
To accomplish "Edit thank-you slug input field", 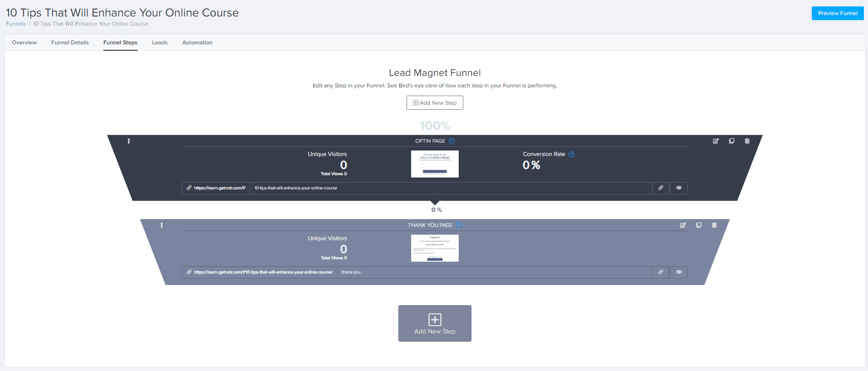I will [x=494, y=272].
